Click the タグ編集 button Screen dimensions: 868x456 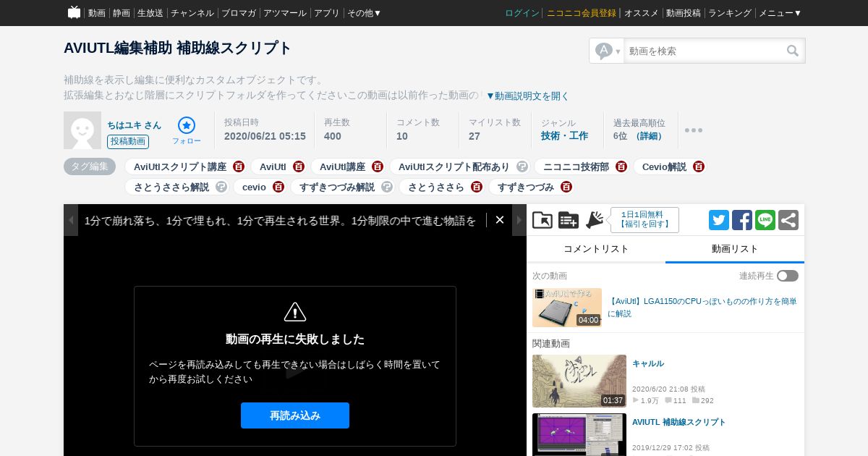tap(90, 166)
